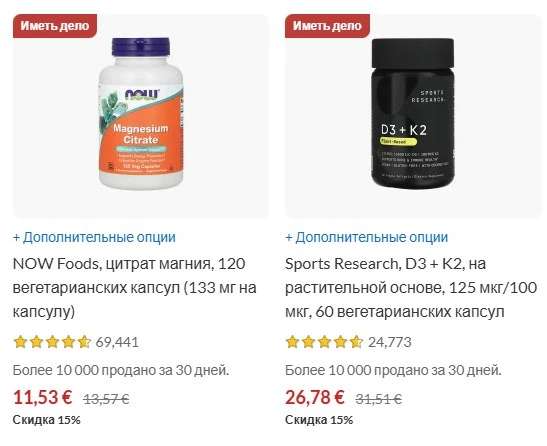The height and width of the screenshot is (446, 547).
Task: Expand 'Дополнительные опции' for NOW Foods product
Action: (94, 237)
